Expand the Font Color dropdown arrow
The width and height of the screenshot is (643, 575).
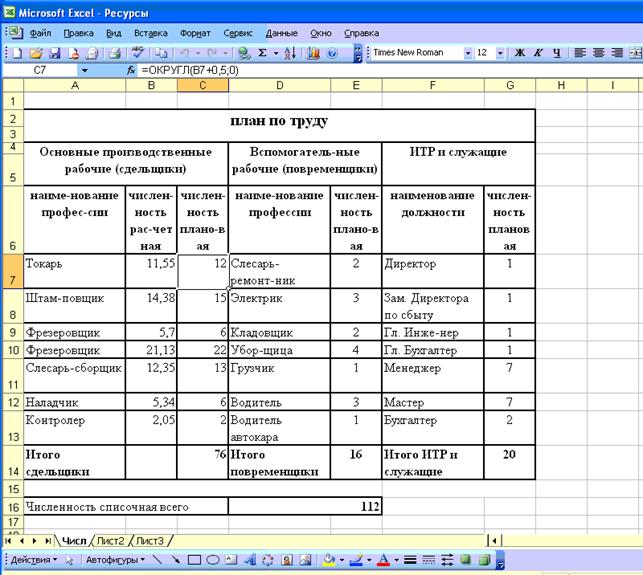397,559
